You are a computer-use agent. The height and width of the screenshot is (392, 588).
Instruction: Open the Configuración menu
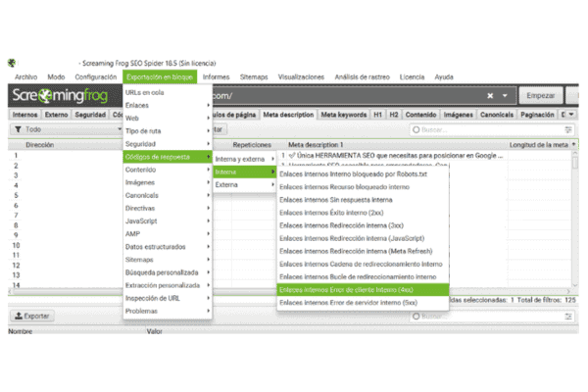[x=96, y=76]
